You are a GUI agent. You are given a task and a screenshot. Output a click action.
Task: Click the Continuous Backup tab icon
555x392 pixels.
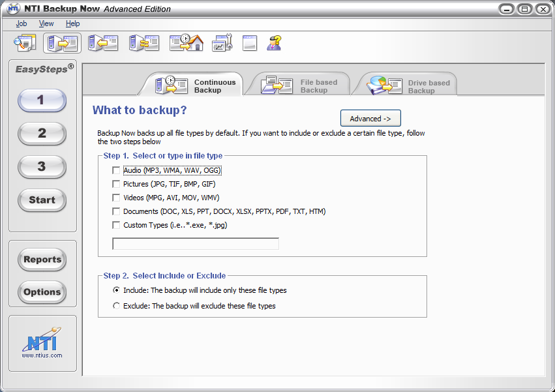pos(172,85)
